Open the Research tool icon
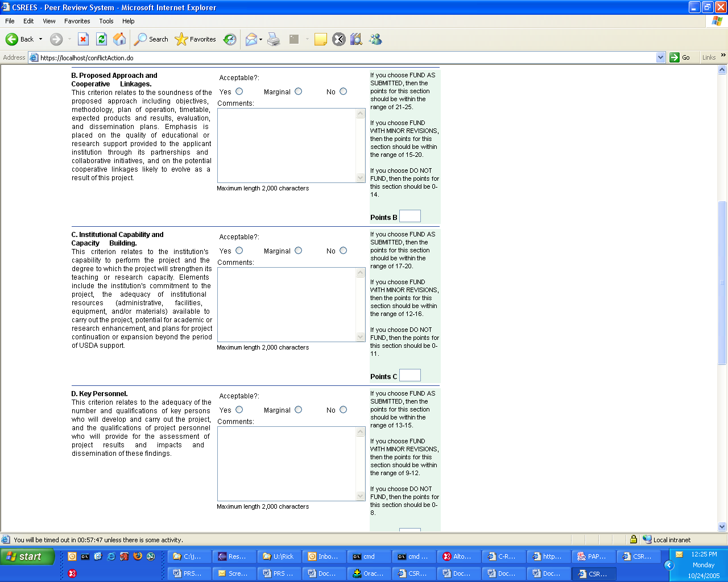The image size is (728, 582). pos(356,39)
